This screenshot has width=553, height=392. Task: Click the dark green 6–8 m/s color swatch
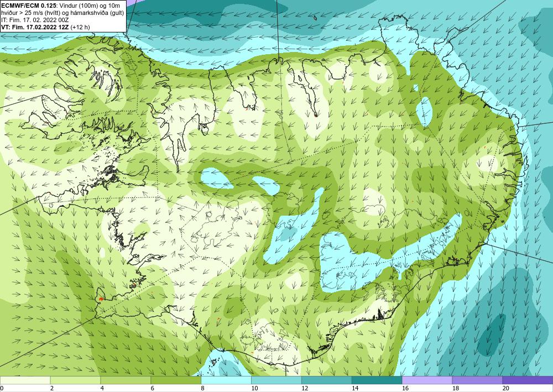coord(176,380)
